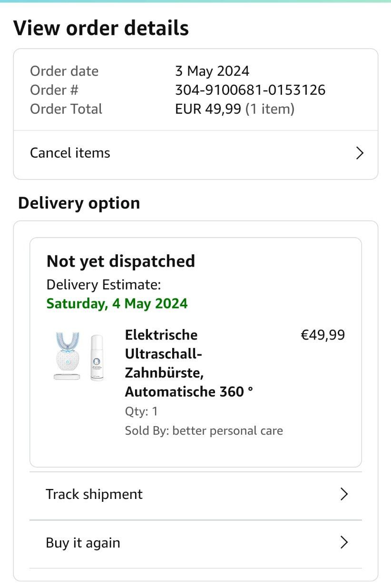Click the Not yet dispatched status heading
The width and height of the screenshot is (391, 588).
[x=121, y=261]
